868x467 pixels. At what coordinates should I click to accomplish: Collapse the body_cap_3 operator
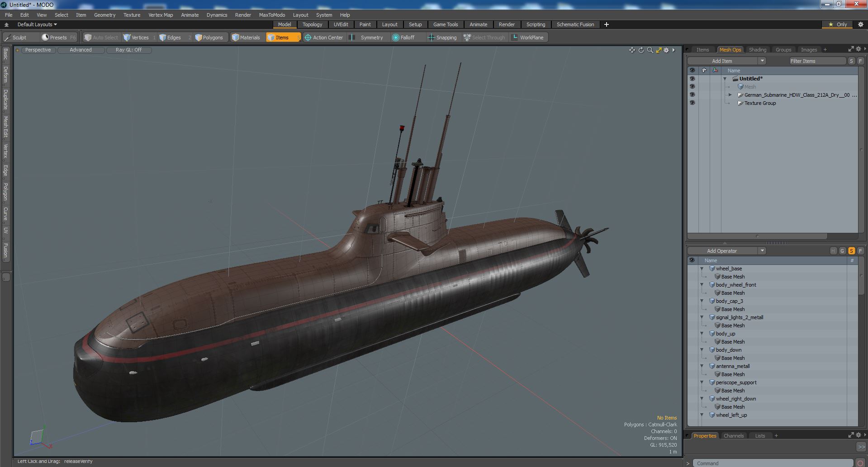tap(702, 301)
